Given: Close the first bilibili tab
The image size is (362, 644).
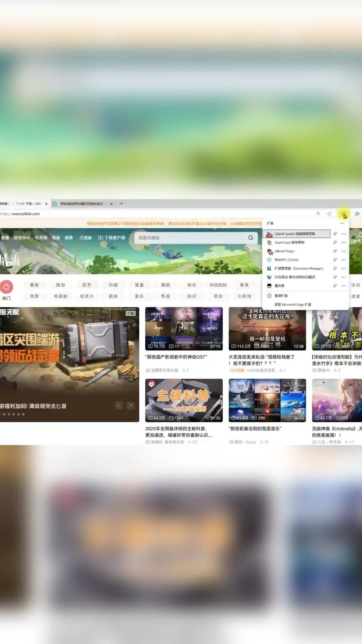Looking at the screenshot, I should pos(46,204).
